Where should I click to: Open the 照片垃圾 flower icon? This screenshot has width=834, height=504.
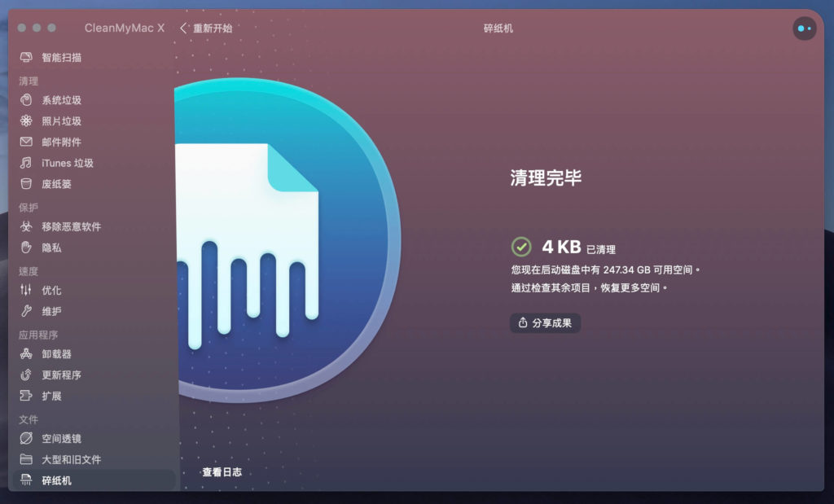click(x=26, y=121)
